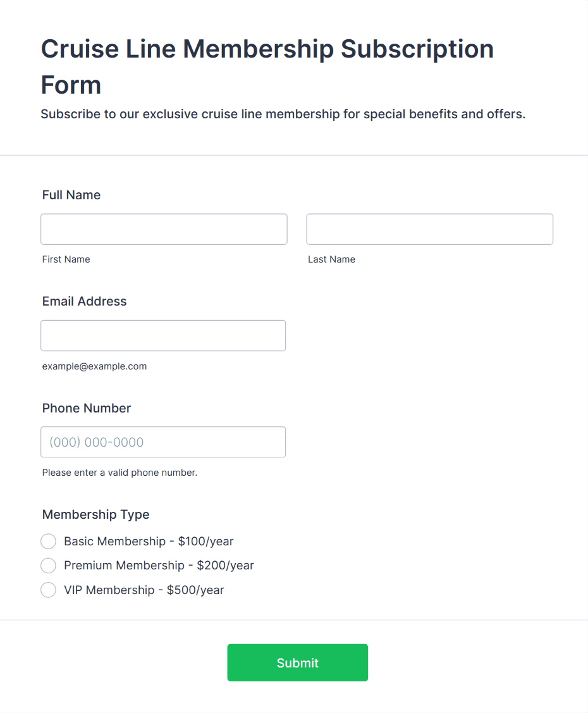Click the Email Address input field
This screenshot has height=713, width=588.
pyautogui.click(x=163, y=335)
